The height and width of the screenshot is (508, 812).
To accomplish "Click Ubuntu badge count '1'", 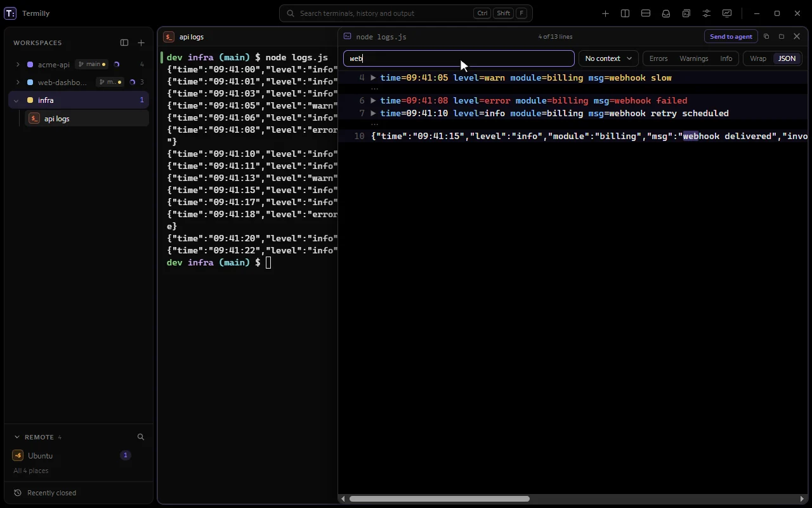I will point(126,455).
